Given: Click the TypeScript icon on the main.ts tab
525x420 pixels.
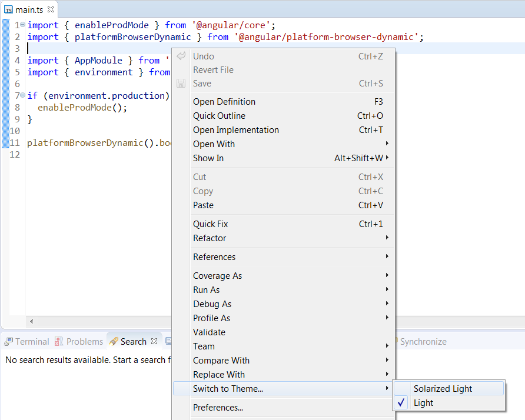Looking at the screenshot, I should click(8, 9).
